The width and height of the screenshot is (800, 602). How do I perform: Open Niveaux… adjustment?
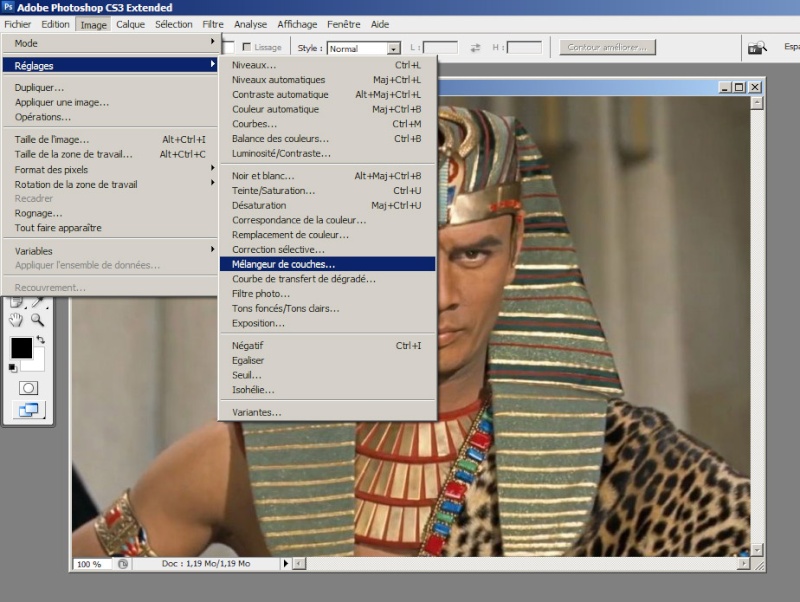[327, 65]
